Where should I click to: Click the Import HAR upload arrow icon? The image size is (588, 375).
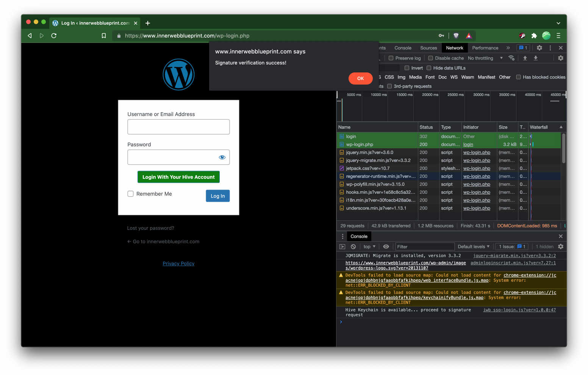pos(525,58)
